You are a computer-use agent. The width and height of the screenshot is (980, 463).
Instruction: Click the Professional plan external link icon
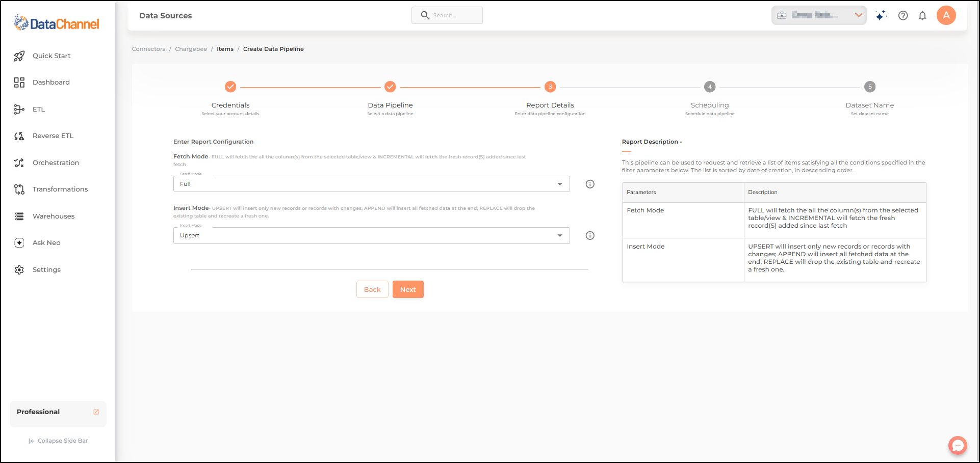click(x=96, y=412)
